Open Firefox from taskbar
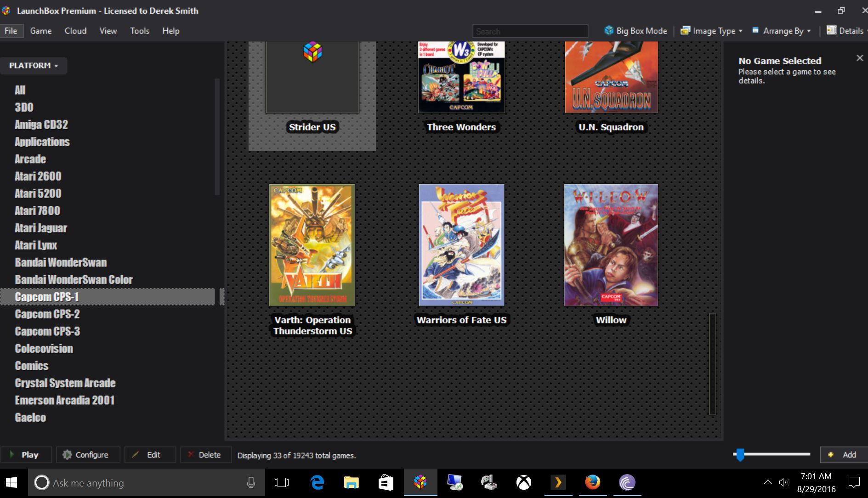Screen dimensions: 868x498 click(593, 482)
